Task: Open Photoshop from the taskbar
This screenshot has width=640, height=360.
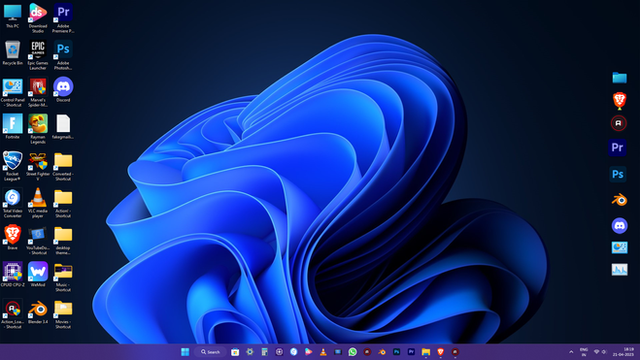Action: click(396, 352)
